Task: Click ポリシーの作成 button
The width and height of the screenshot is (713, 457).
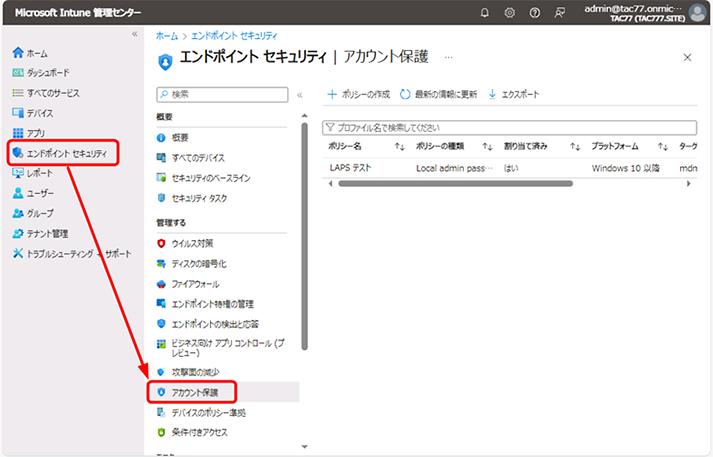Action: tap(359, 94)
